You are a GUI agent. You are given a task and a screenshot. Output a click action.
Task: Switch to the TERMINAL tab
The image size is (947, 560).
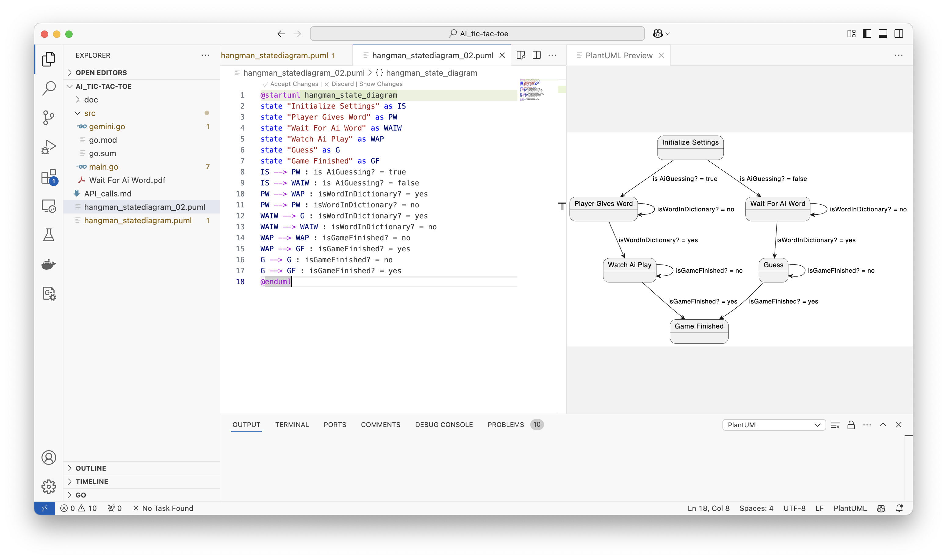point(292,424)
